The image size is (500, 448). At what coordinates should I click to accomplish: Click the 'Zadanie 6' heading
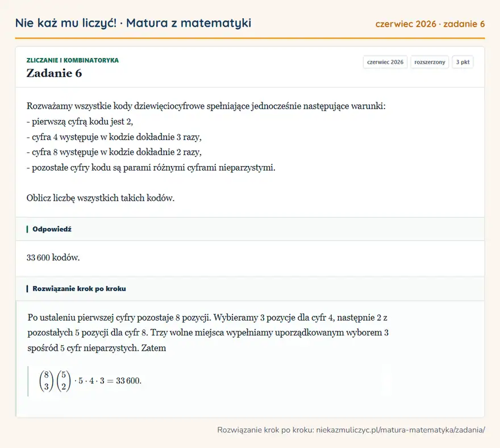(x=54, y=73)
